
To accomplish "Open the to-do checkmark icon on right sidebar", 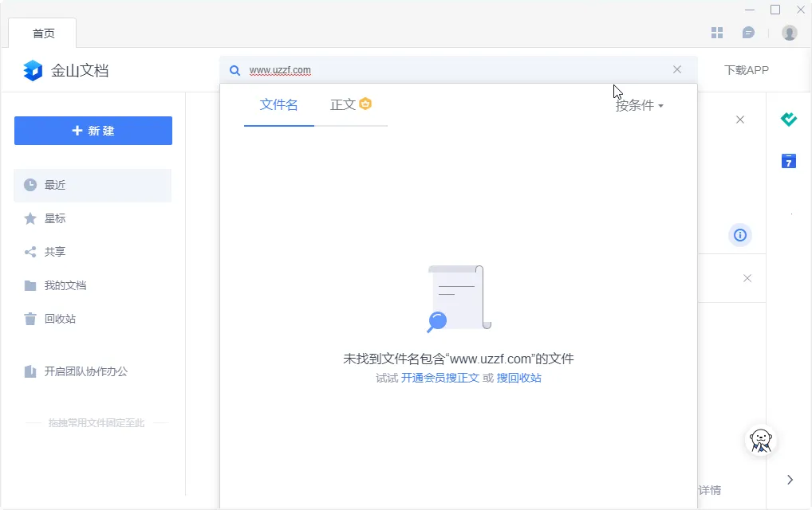I will pos(788,119).
